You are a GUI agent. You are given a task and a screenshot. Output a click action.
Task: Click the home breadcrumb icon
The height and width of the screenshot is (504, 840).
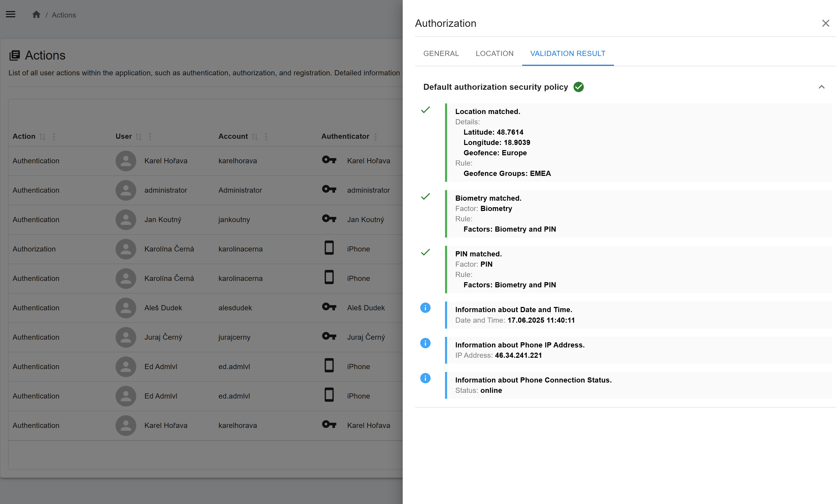click(x=36, y=15)
